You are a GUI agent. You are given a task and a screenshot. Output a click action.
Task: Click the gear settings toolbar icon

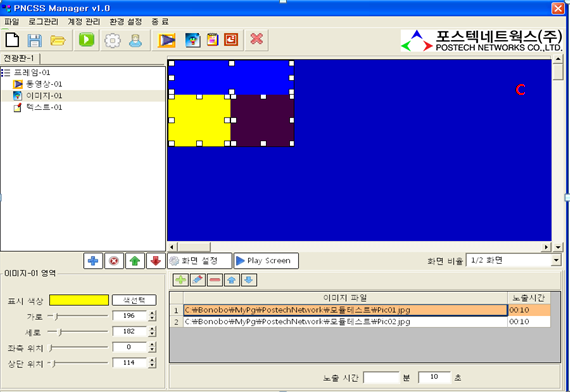(x=113, y=40)
